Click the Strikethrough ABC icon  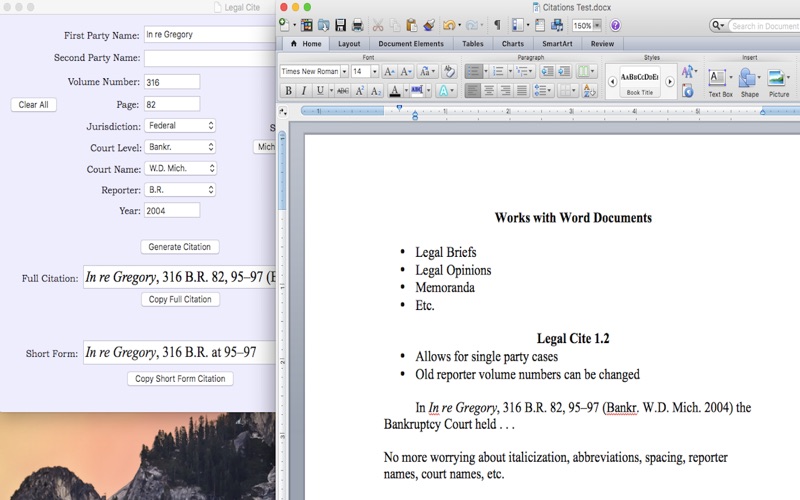[x=343, y=91]
